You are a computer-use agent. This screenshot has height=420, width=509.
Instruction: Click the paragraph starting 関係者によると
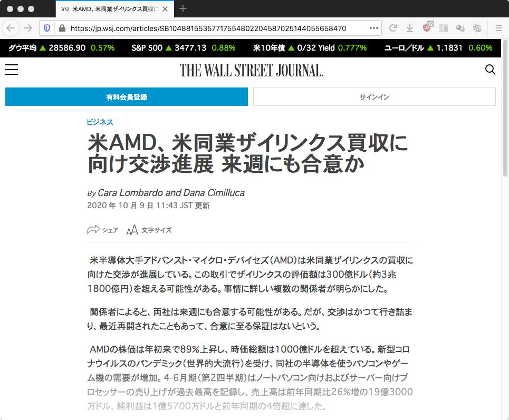tap(250, 319)
